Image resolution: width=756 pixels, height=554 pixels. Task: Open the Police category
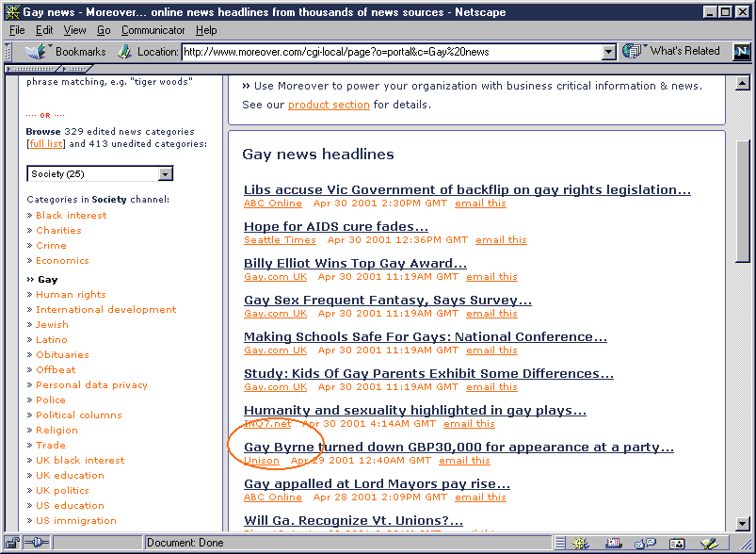[51, 399]
